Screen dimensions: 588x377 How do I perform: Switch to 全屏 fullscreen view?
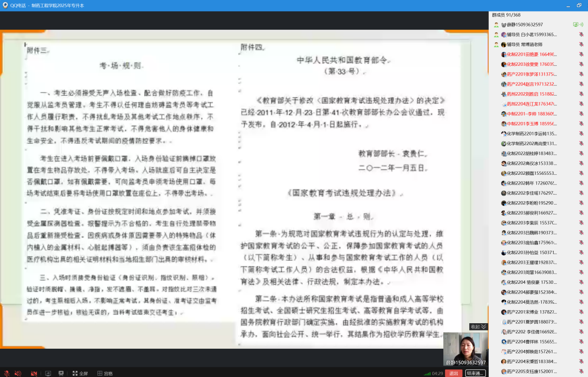(80, 373)
